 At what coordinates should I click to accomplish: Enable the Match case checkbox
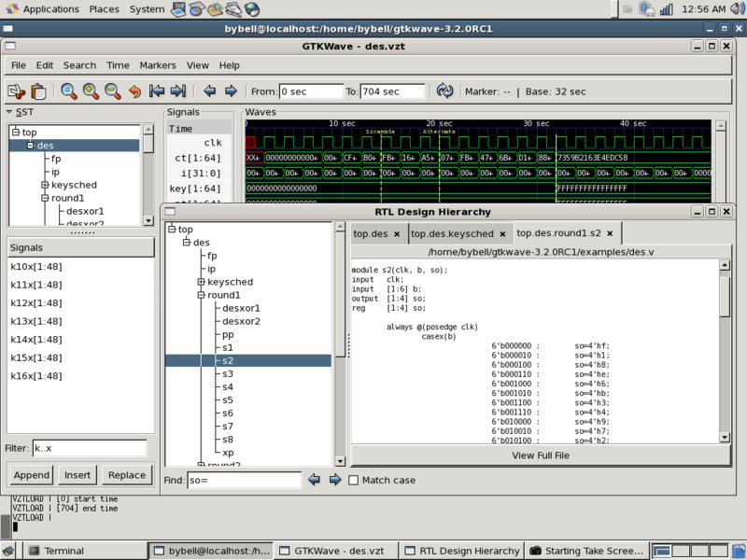point(354,480)
